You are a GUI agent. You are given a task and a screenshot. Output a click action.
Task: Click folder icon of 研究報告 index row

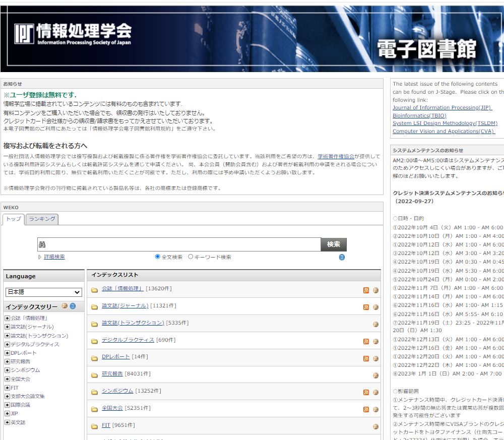94,375
